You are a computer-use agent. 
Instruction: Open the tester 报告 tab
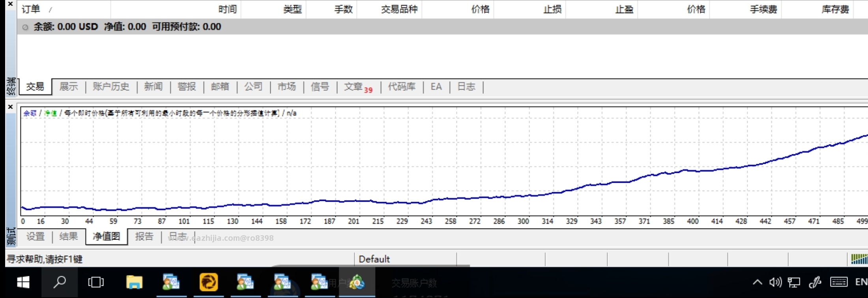(144, 236)
